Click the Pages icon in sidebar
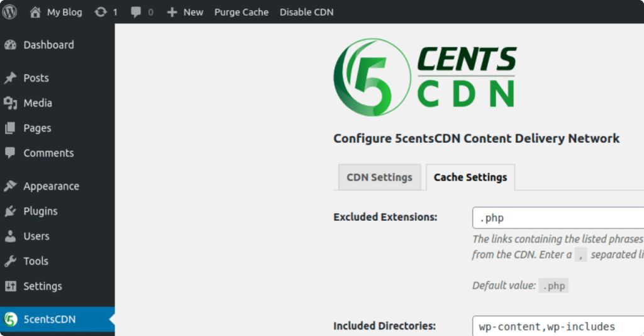This screenshot has height=336, width=644. tap(10, 128)
